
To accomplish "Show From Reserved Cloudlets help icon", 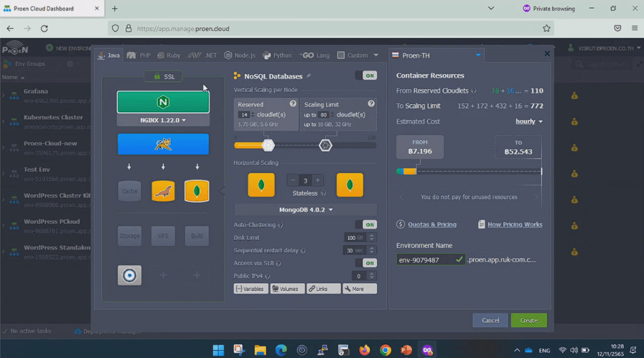I will tap(474, 91).
